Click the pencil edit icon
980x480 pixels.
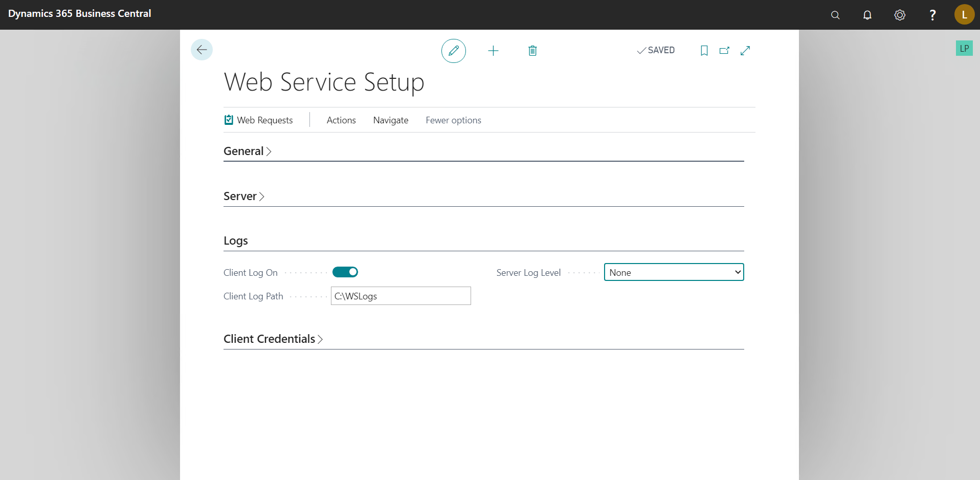pos(454,51)
